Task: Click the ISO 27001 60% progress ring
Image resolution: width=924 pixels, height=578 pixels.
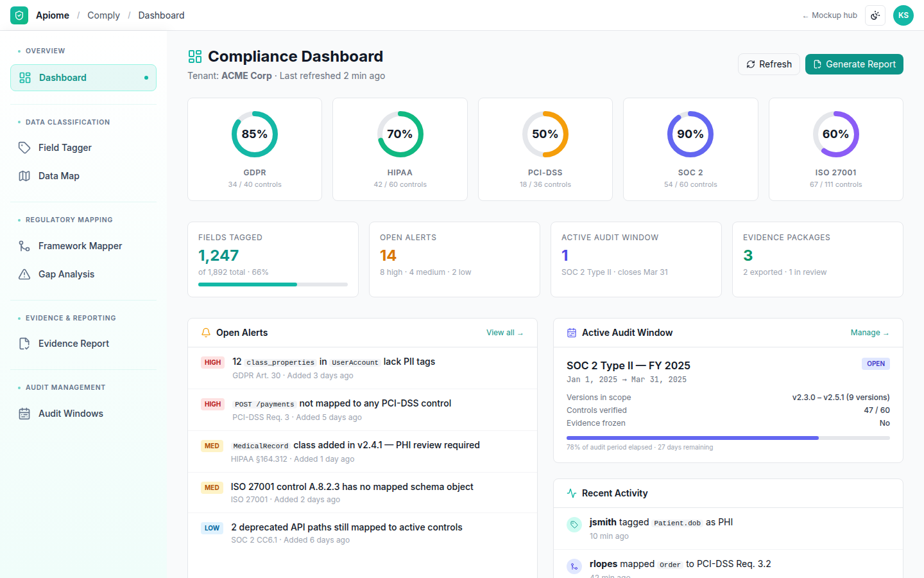Action: coord(836,134)
